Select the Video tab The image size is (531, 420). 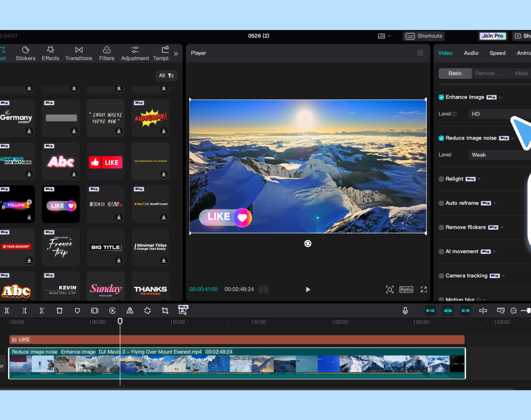click(445, 53)
